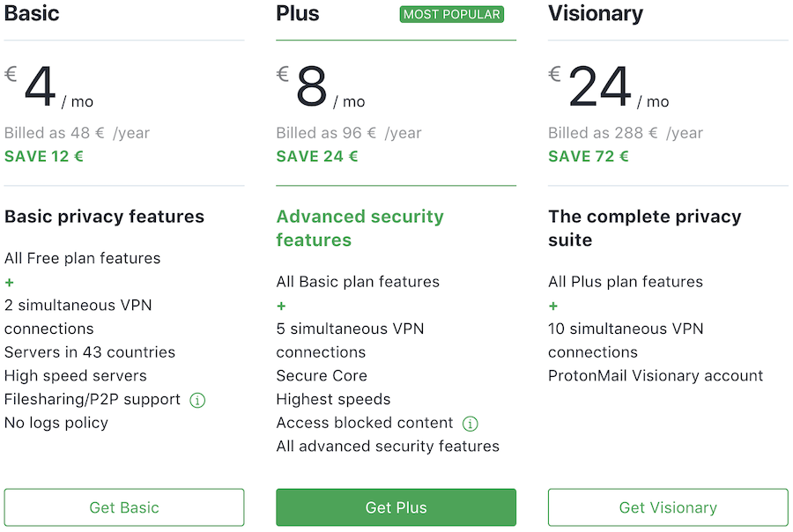This screenshot has width=793, height=532.
Task: Click the SAVE 24 € label
Action: point(317,156)
